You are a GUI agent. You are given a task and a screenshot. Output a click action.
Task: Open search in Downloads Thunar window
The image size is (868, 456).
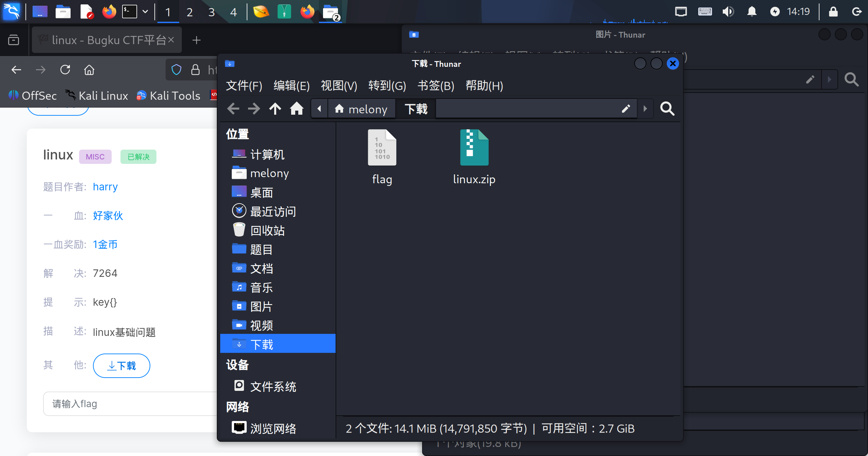pyautogui.click(x=667, y=109)
